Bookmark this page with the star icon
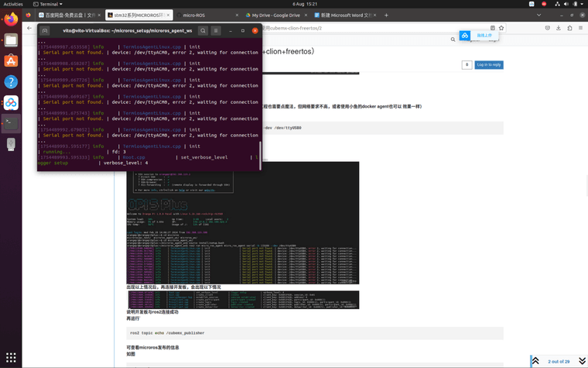 coord(501,28)
